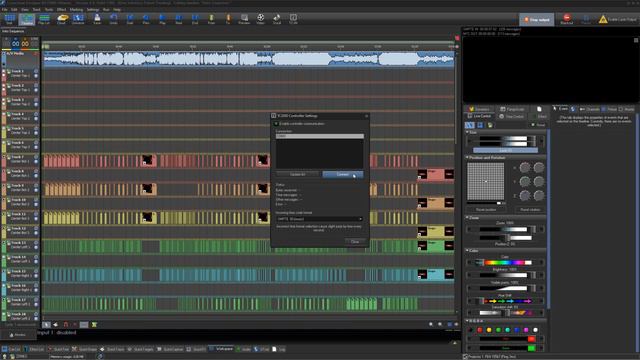Jump to Start with the transport icon
The height and width of the screenshot is (360, 640).
pos(130,19)
